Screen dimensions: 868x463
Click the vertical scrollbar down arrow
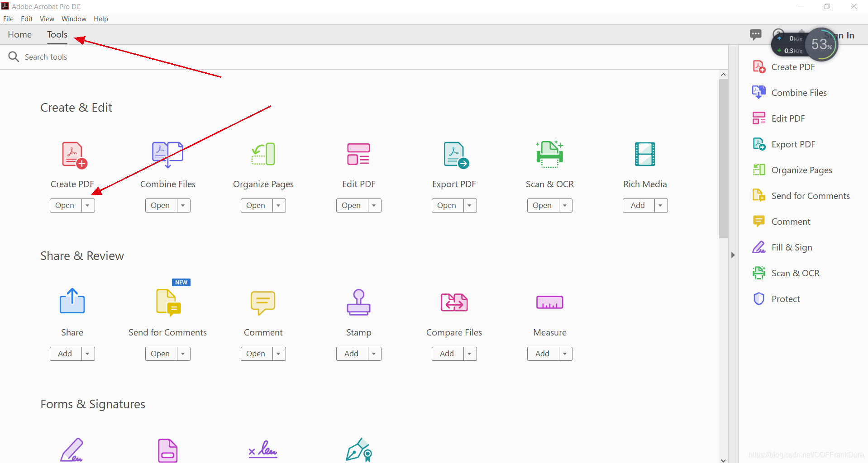coord(723,460)
